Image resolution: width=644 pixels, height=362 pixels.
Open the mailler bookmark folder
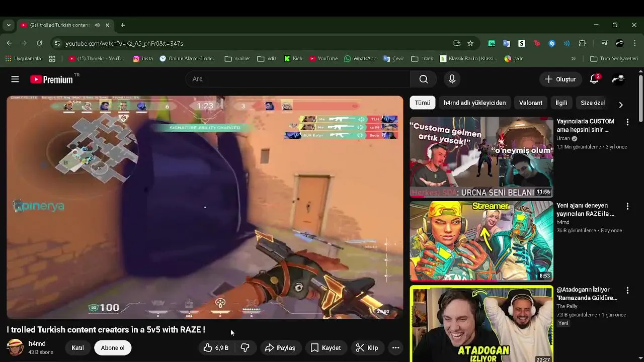pyautogui.click(x=237, y=59)
